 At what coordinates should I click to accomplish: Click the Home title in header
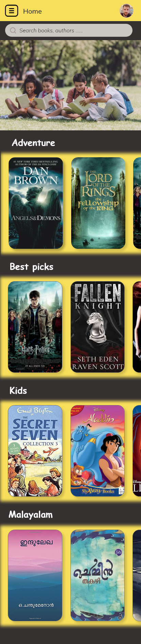click(32, 11)
